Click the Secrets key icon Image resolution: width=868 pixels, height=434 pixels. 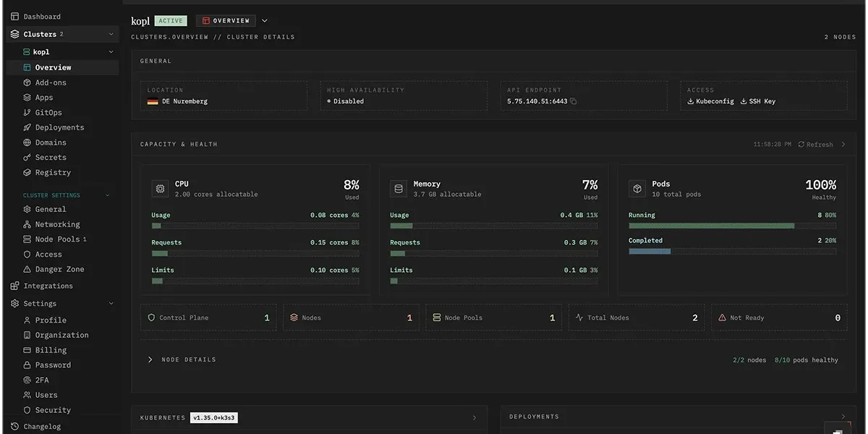point(27,157)
